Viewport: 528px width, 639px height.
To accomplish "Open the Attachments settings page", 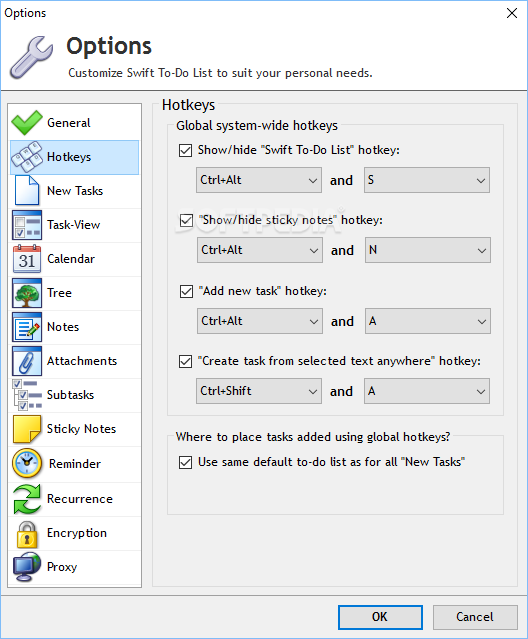I will point(75,361).
